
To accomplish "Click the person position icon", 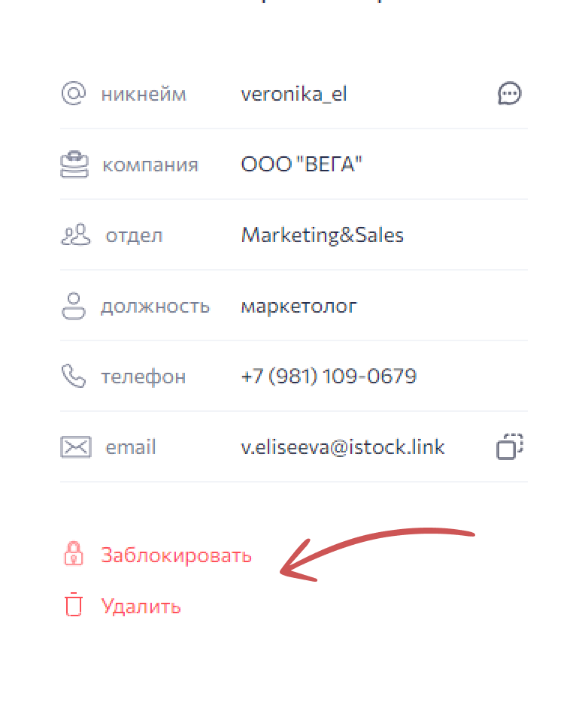I will tap(73, 306).
